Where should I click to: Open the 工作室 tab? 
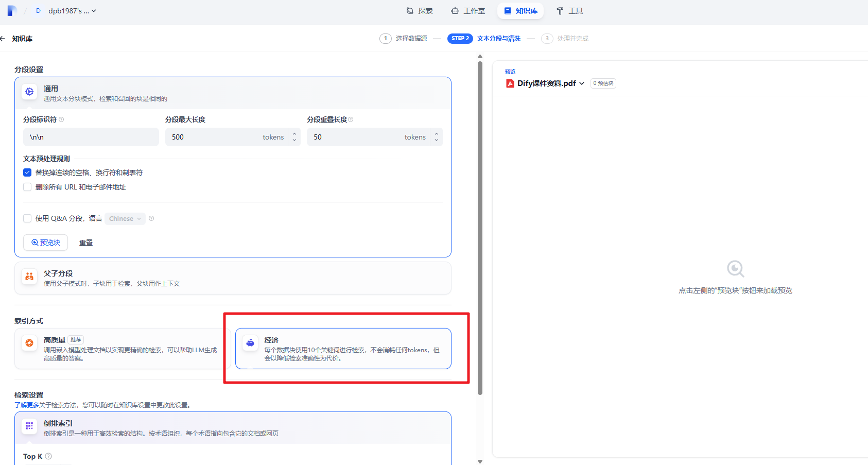(x=468, y=11)
